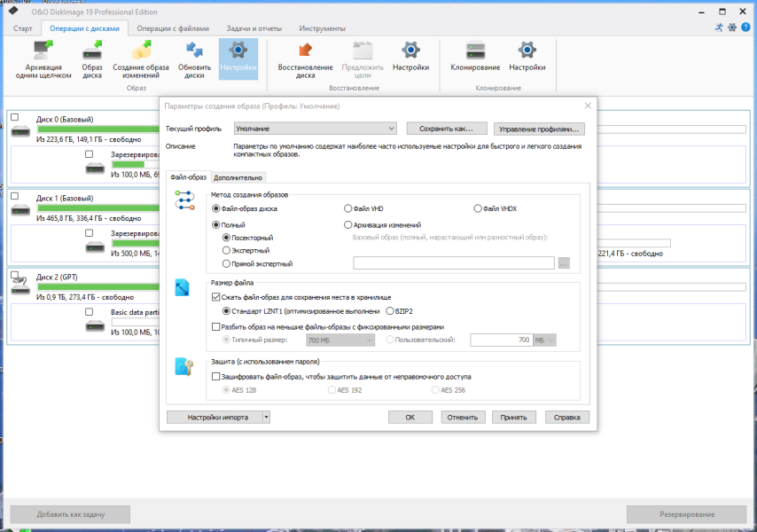The image size is (757, 532).
Task: Open the МБ unit dropdown
Action: point(544,340)
